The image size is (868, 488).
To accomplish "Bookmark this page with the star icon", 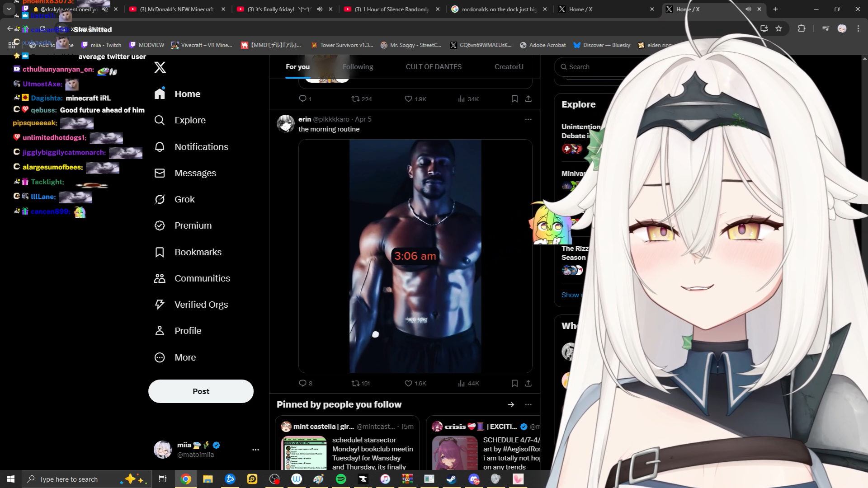I will click(778, 28).
